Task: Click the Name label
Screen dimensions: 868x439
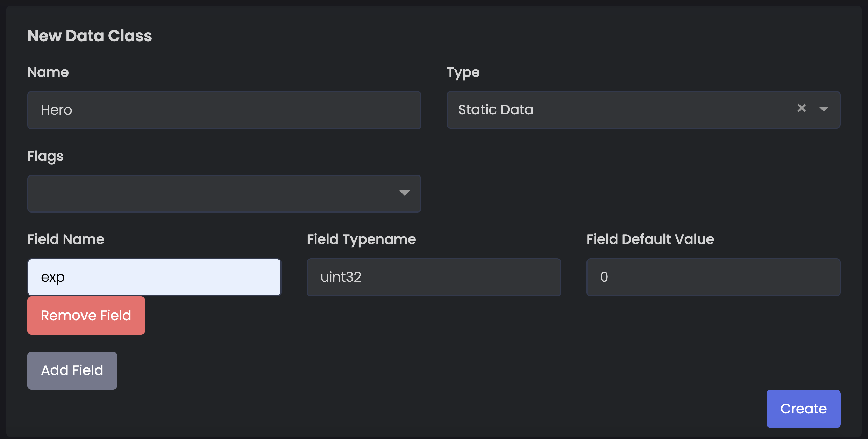Action: (x=48, y=72)
